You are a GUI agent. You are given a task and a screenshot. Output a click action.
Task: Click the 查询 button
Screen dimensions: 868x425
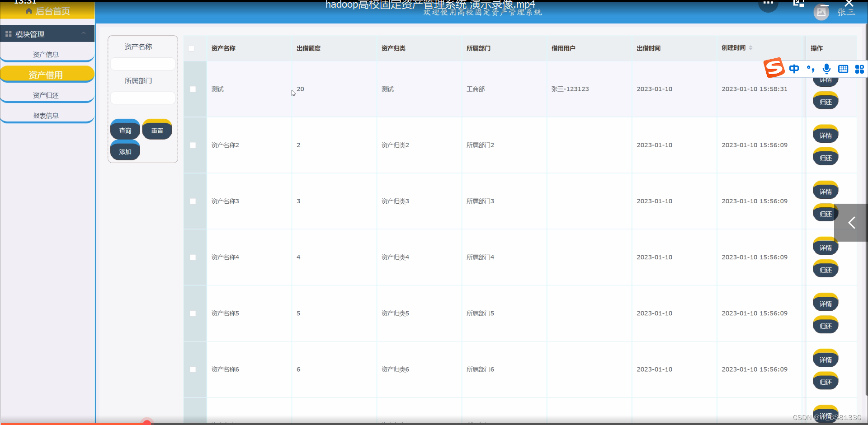(125, 130)
